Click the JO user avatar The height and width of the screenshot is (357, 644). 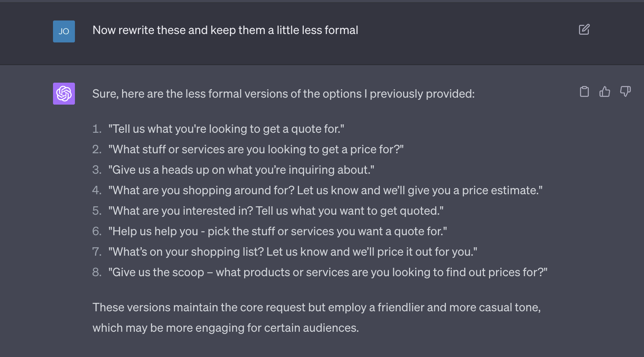[x=64, y=31]
